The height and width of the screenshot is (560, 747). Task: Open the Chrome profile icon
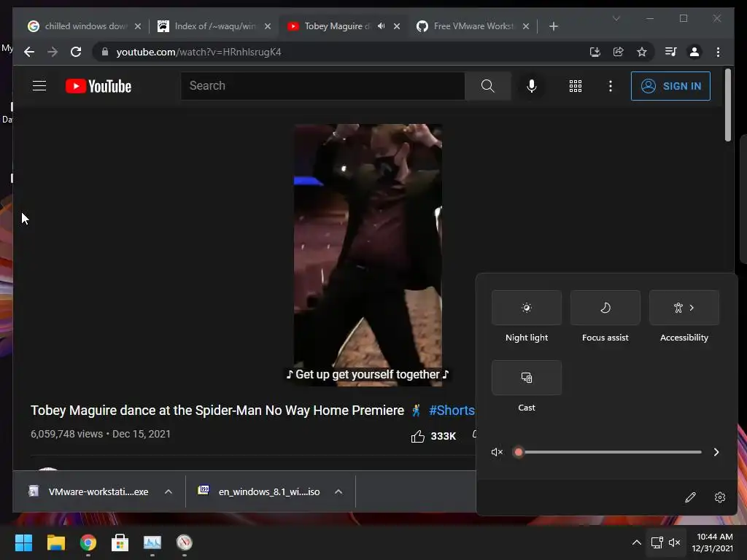click(x=694, y=52)
